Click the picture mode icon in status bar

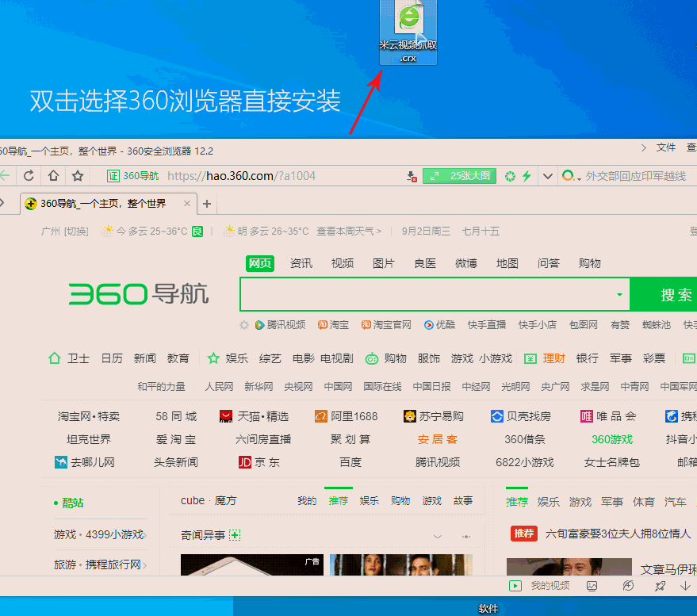pos(592,586)
